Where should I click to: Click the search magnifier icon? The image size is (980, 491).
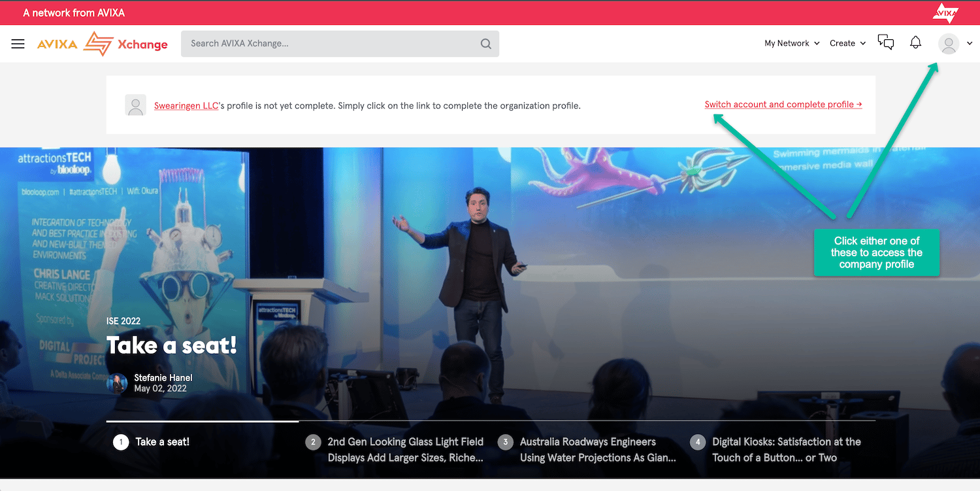tap(485, 44)
